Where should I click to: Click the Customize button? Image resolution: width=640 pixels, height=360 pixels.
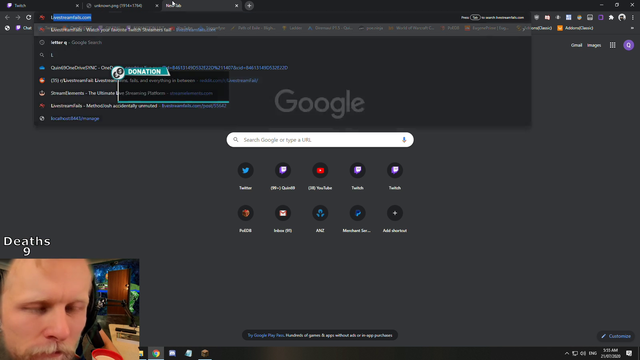tap(616, 336)
